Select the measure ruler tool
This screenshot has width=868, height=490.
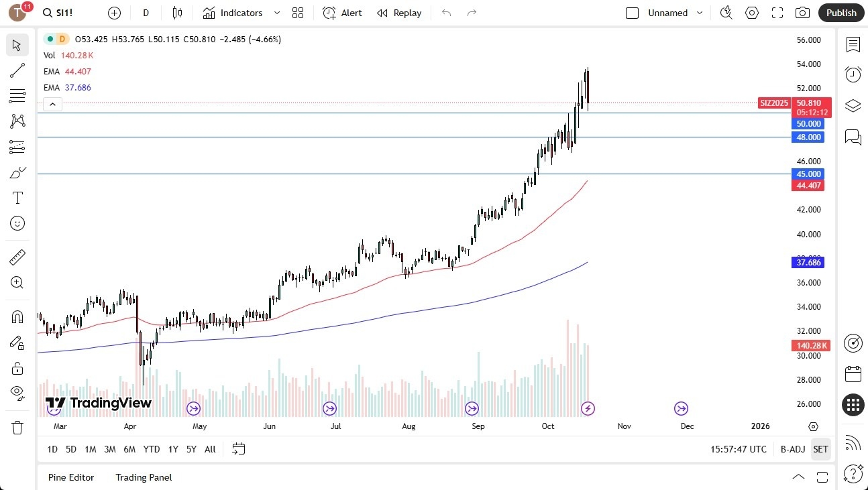coord(17,256)
